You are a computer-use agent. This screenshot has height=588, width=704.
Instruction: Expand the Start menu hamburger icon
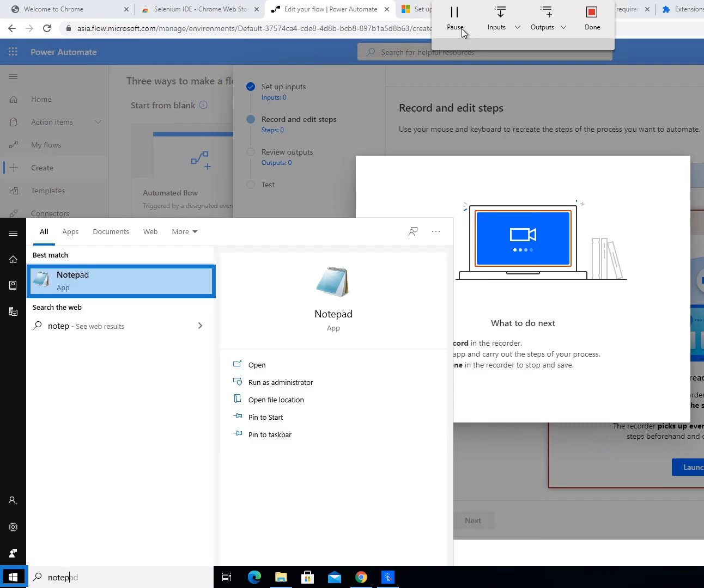[x=13, y=233]
